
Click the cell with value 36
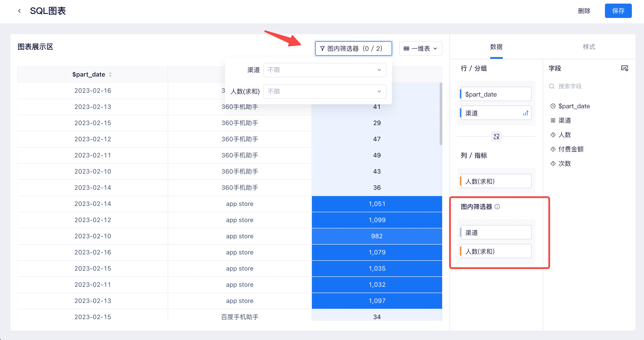377,188
